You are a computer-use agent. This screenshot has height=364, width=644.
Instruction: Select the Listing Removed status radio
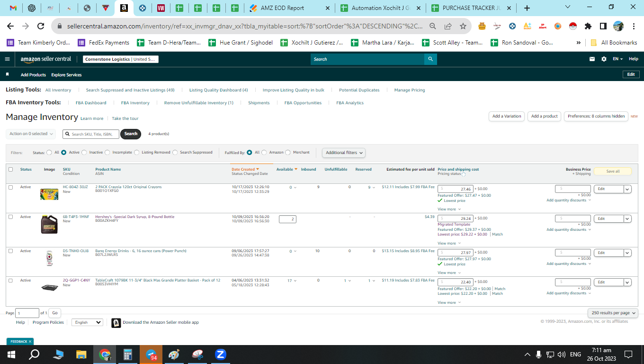[137, 153]
